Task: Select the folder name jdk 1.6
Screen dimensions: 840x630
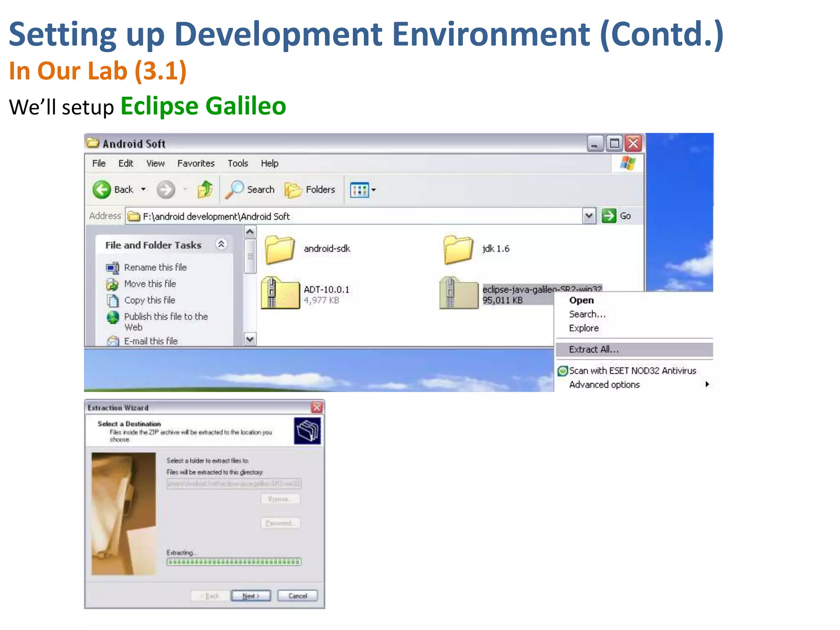Action: pyautogui.click(x=495, y=249)
